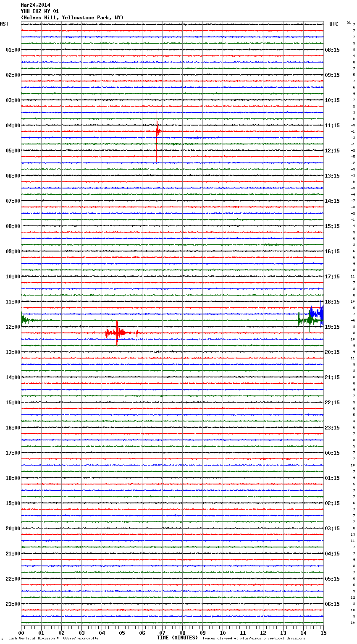Select the 23:00 MST time label
This screenshot has width=357, height=644.
click(x=13, y=604)
